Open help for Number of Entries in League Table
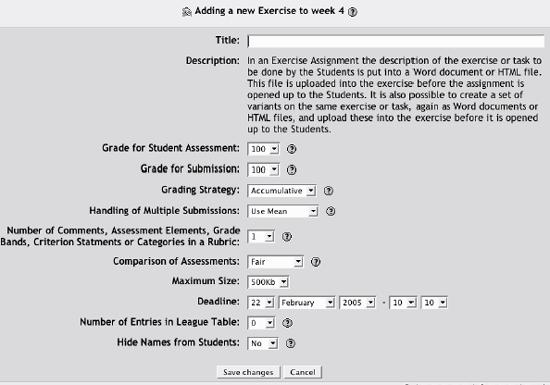This screenshot has height=385, width=550. click(287, 323)
